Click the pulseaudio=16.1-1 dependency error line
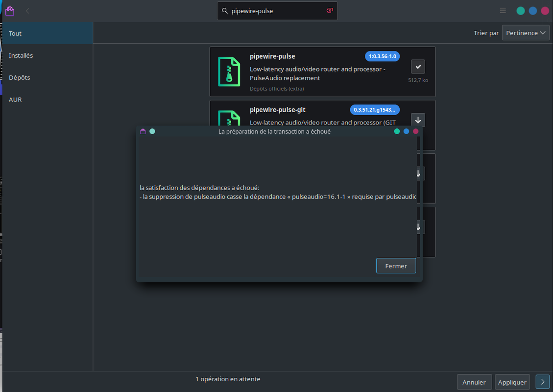 [278, 196]
